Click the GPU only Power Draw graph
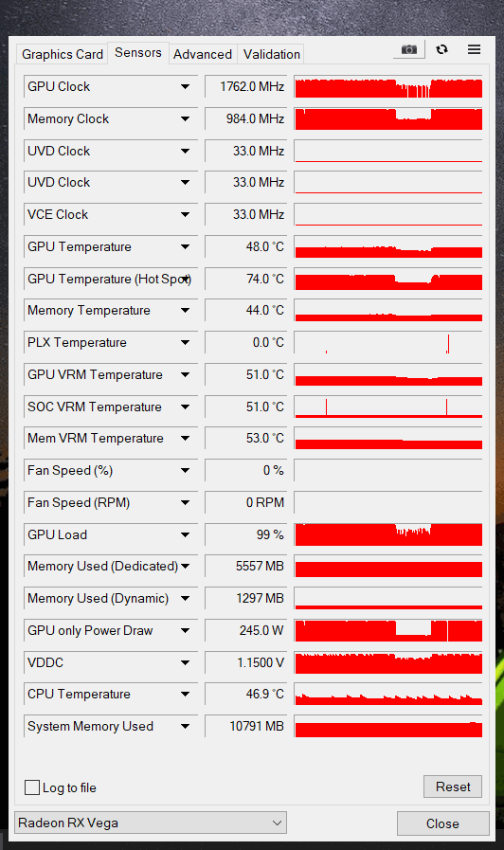The height and width of the screenshot is (850, 504). coord(388,630)
